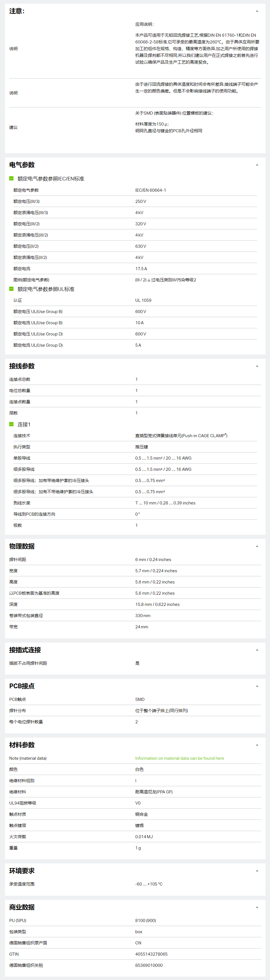Click the IEC/EN 60664-1 value
The image size is (270, 980).
click(151, 190)
